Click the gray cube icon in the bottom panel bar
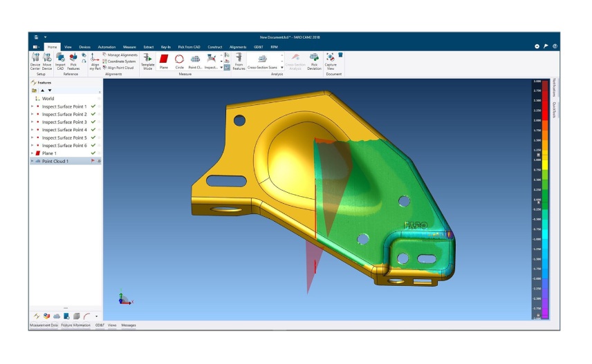 [77, 316]
